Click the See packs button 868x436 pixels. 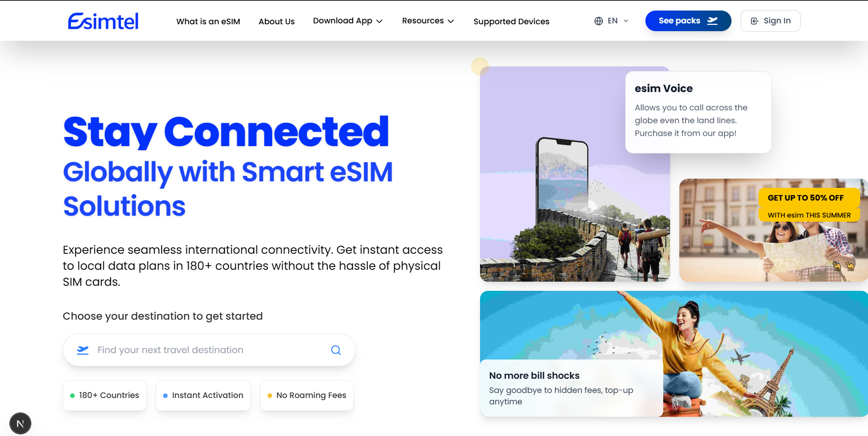coord(688,21)
